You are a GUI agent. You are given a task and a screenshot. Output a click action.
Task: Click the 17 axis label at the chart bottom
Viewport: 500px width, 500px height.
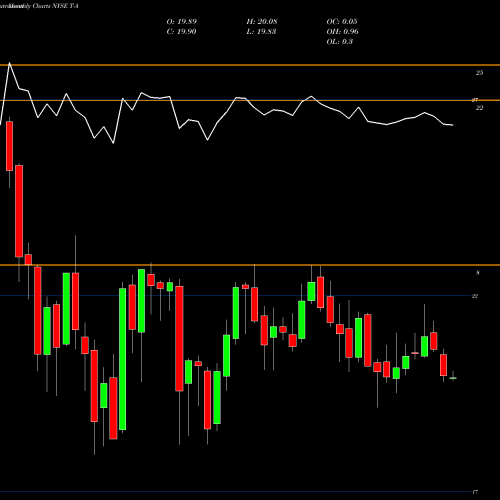tap(475, 492)
